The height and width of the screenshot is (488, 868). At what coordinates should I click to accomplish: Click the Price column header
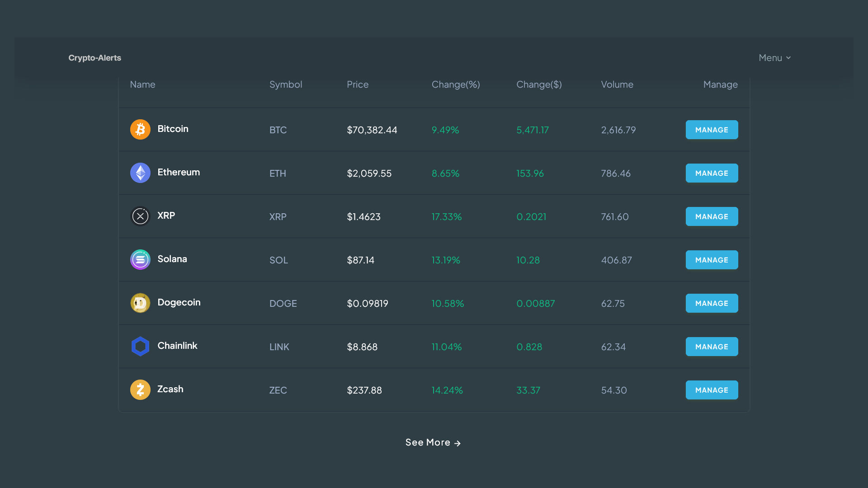tap(357, 84)
